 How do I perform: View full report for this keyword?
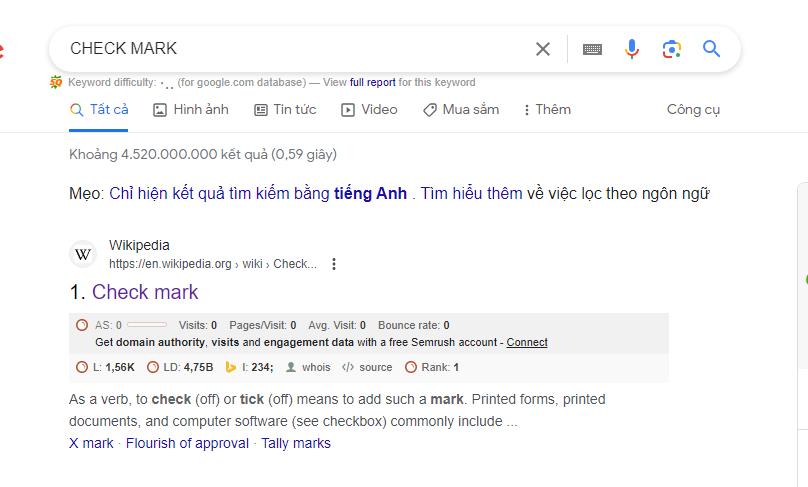point(373,82)
